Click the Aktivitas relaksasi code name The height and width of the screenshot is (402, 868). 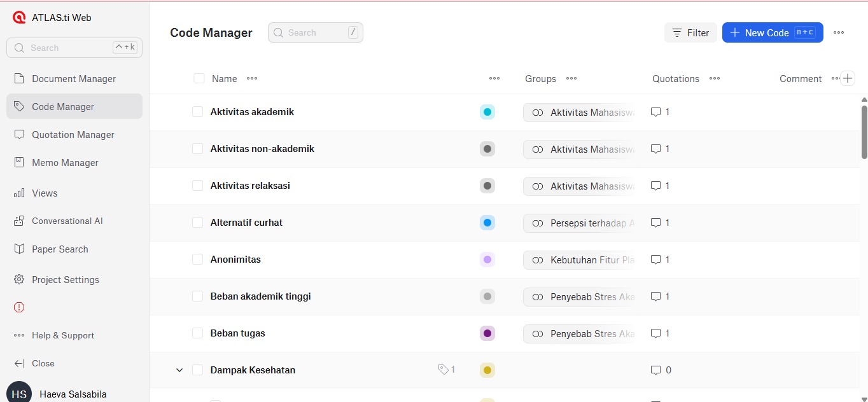click(x=250, y=186)
